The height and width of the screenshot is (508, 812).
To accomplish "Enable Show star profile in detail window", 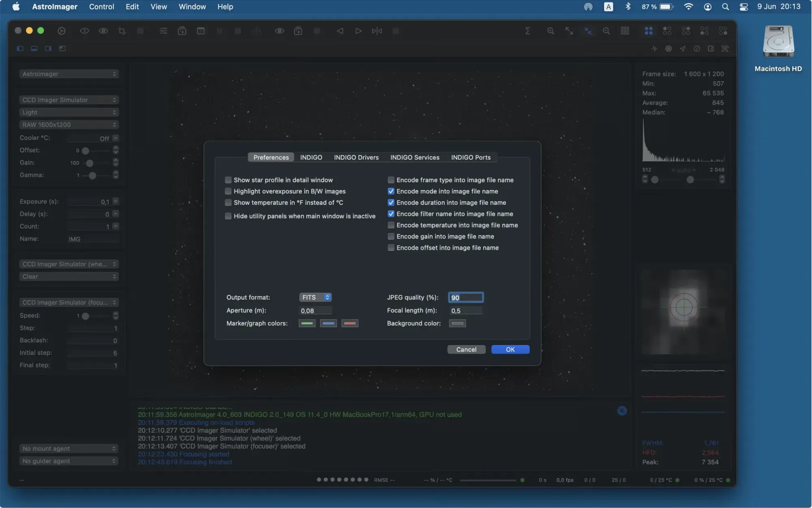I will click(x=228, y=180).
